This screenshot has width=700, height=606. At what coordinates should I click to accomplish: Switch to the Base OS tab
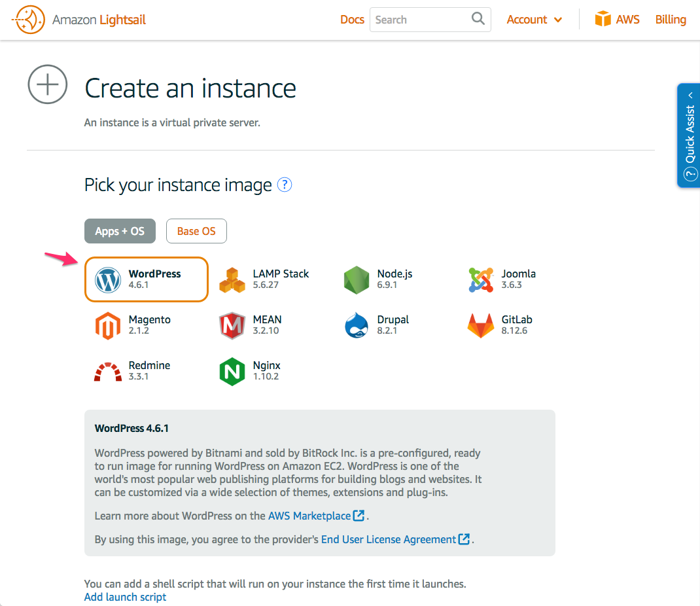[196, 230]
